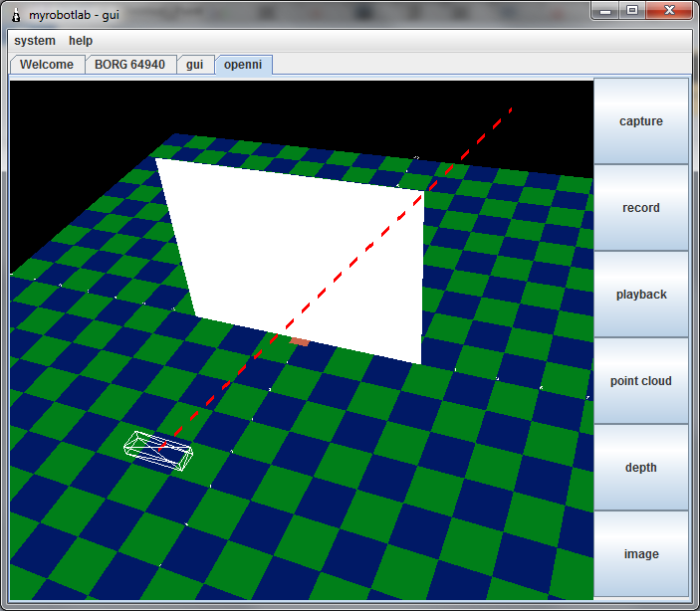Minimize the myrobotlab window
The image size is (700, 611).
tap(605, 11)
